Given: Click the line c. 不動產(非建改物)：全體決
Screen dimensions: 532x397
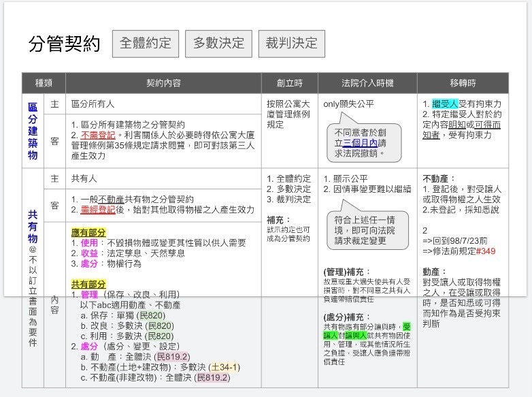Looking at the screenshot, I should point(155,378).
